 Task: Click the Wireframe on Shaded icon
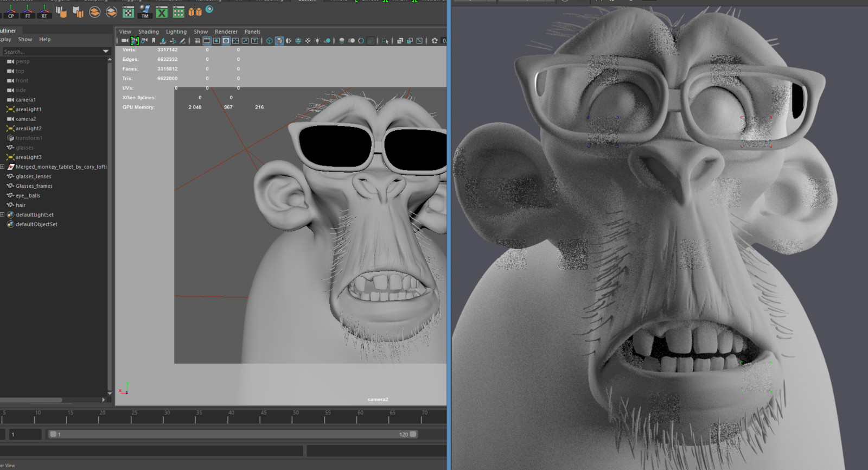298,41
